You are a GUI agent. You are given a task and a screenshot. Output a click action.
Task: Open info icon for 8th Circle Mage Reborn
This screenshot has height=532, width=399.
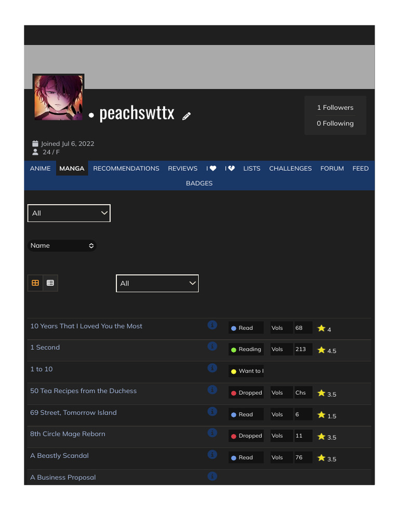(x=212, y=433)
